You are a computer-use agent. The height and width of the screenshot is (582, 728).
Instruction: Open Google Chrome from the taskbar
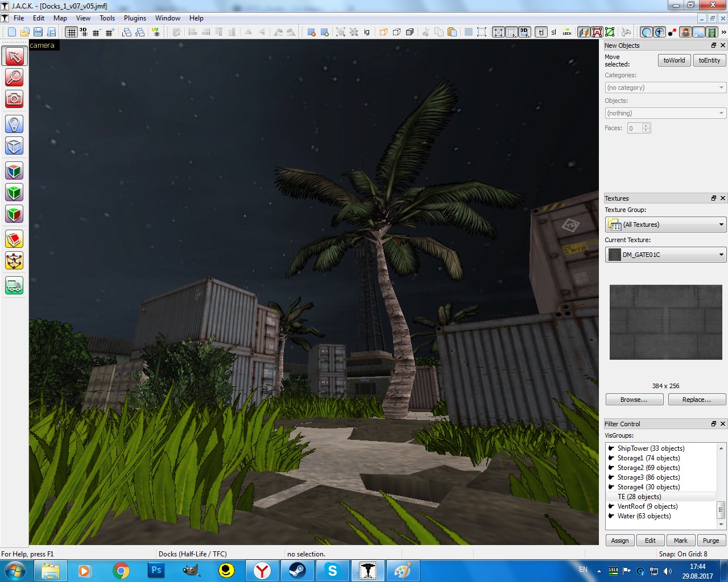pos(121,571)
